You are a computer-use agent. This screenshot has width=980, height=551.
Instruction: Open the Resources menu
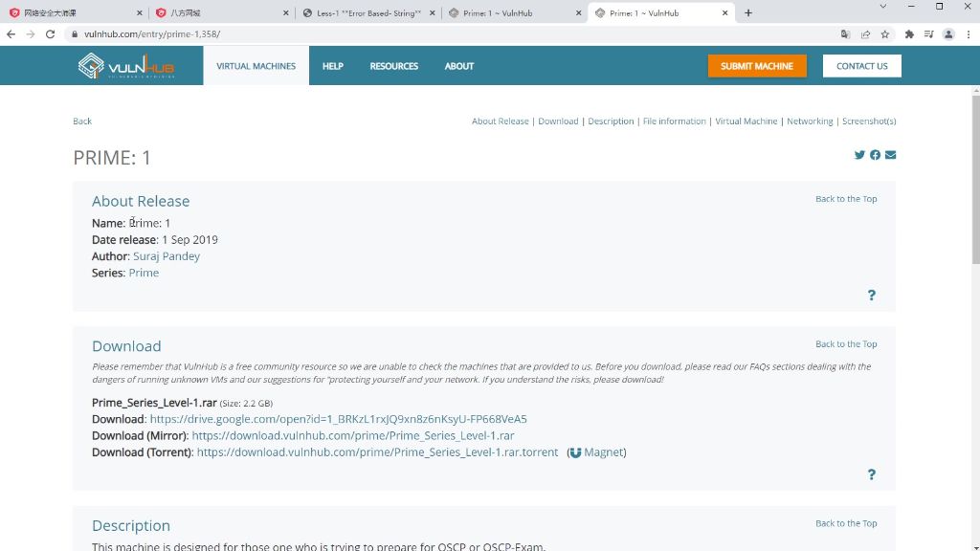pyautogui.click(x=393, y=66)
